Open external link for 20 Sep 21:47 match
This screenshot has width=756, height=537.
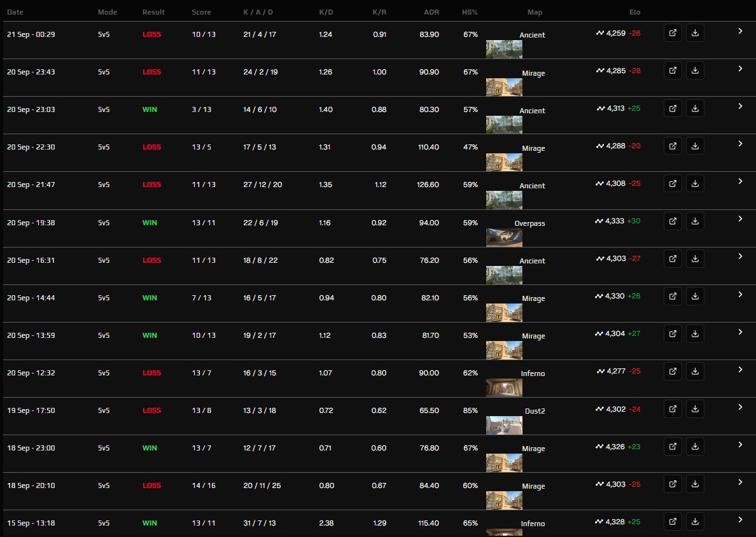[673, 184]
